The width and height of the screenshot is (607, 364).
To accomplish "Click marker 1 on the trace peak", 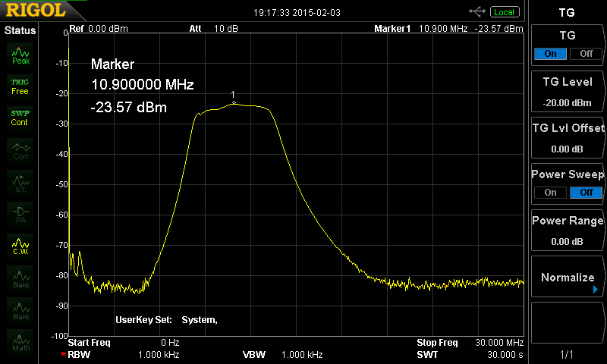I will (x=234, y=102).
